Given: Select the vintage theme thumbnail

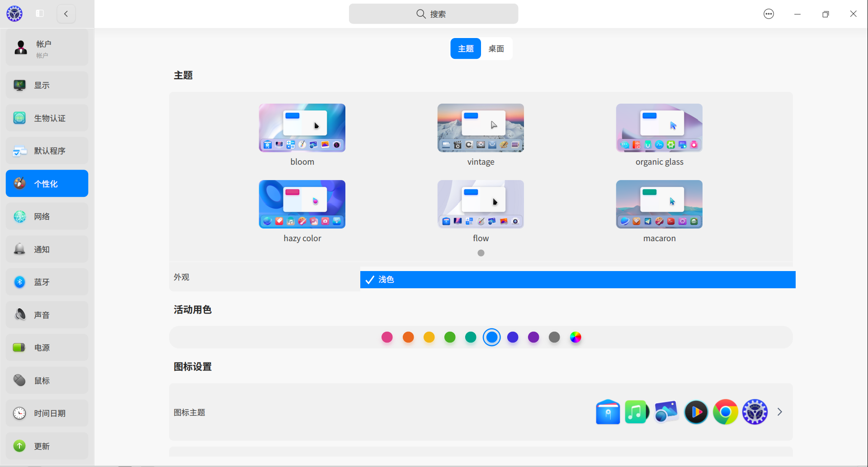Looking at the screenshot, I should (x=481, y=128).
